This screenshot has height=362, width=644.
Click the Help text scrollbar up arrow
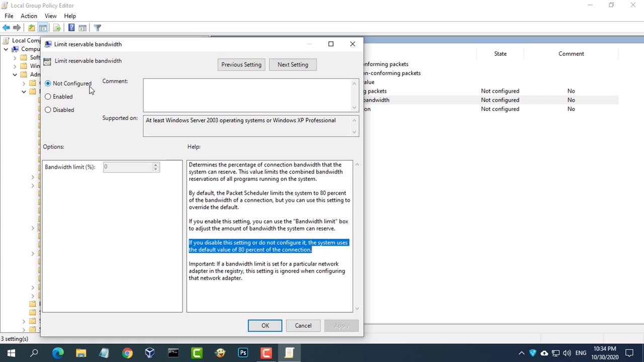pyautogui.click(x=357, y=164)
